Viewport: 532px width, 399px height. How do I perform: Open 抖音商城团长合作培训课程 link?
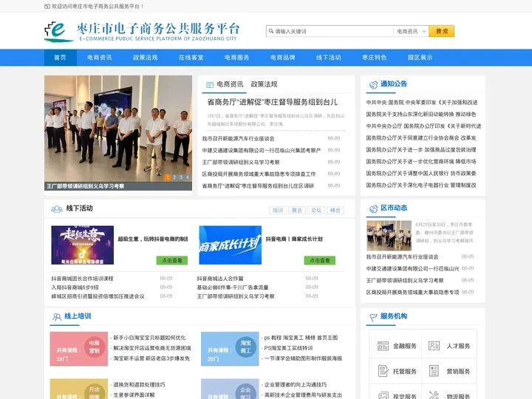(x=82, y=279)
